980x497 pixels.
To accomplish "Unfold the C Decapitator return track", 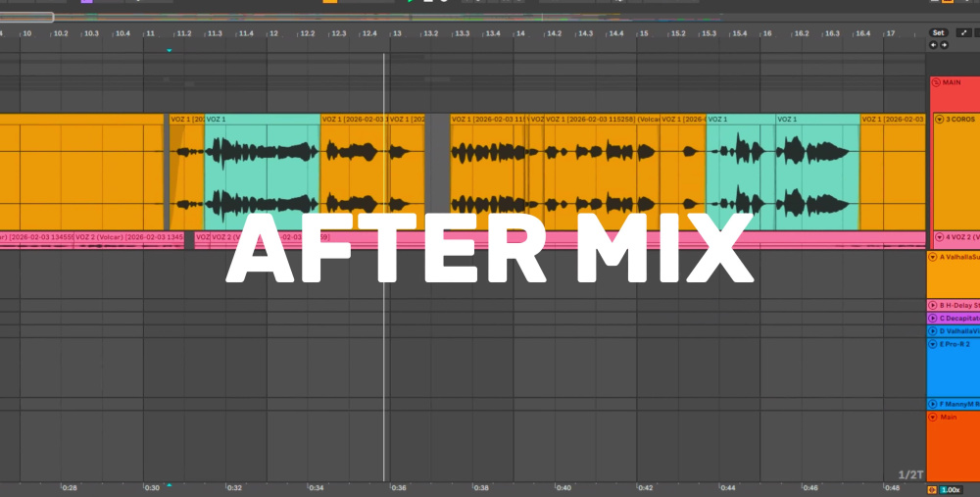I will (x=933, y=319).
